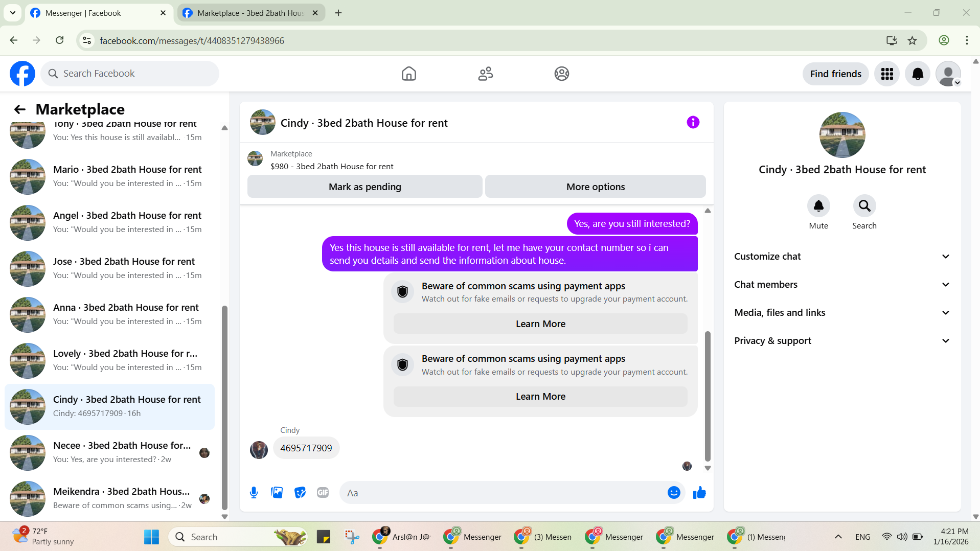Switch to the Marketplace 3bed 2bath tab

click(x=250, y=13)
